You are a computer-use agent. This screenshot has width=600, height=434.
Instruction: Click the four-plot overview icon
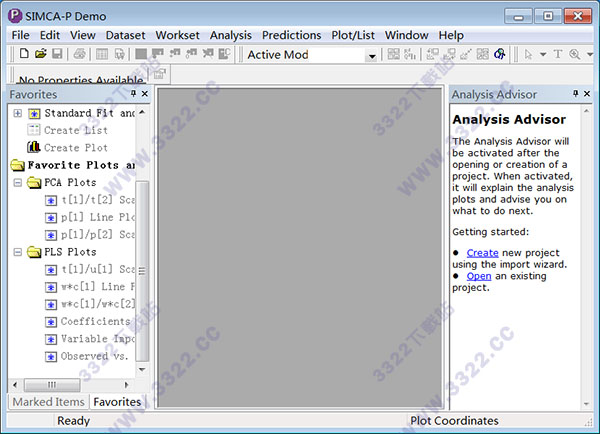point(393,54)
